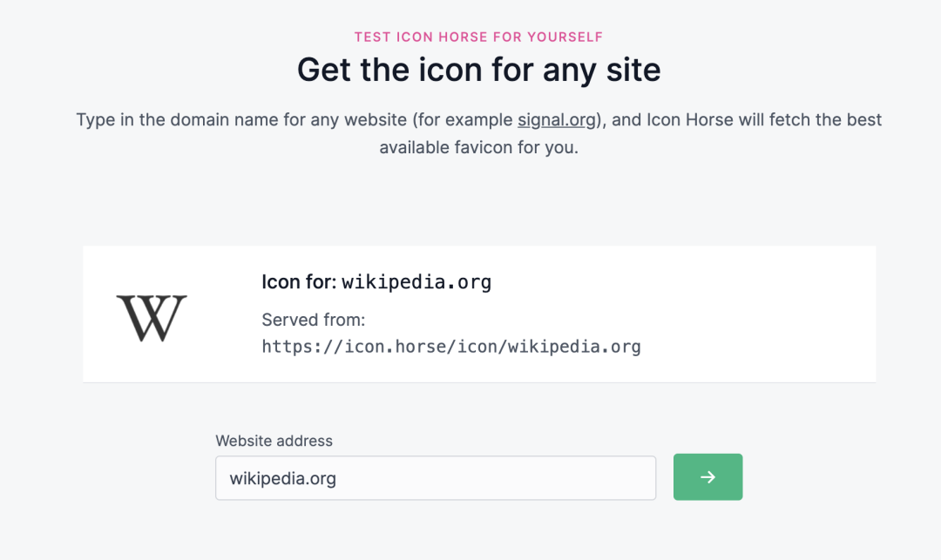
Task: Click the pink "Test Icon Horse for yourself" tagline
Action: (479, 37)
